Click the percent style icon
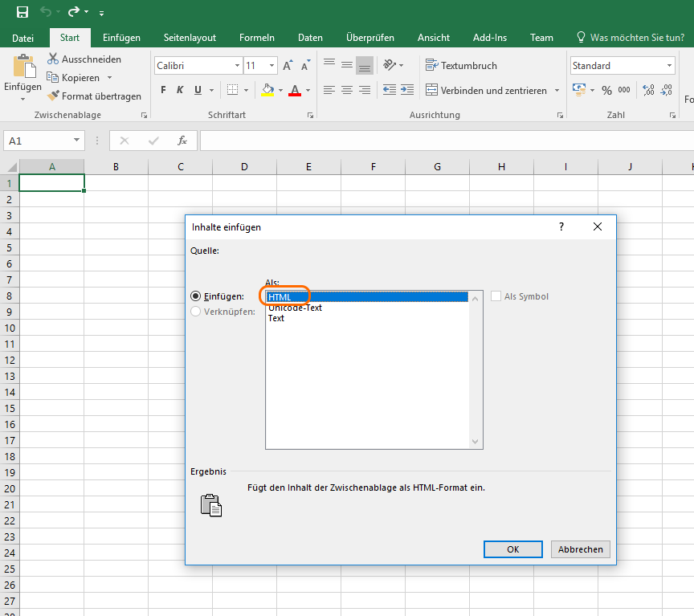The height and width of the screenshot is (616, 694). [x=606, y=90]
